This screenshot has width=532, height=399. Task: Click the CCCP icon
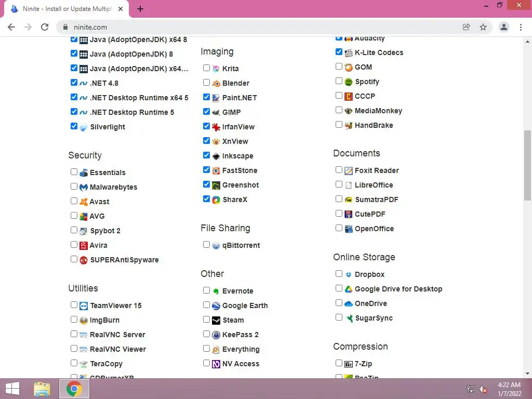click(349, 96)
